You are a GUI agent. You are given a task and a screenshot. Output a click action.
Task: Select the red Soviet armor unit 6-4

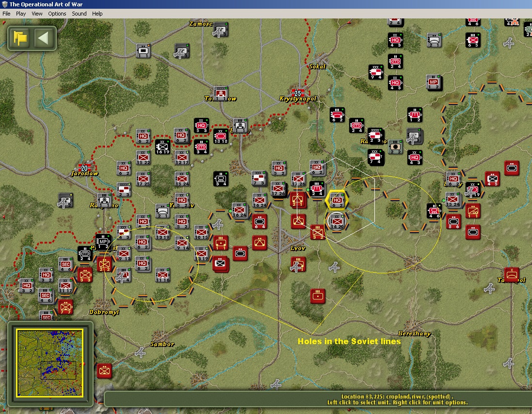(259, 222)
